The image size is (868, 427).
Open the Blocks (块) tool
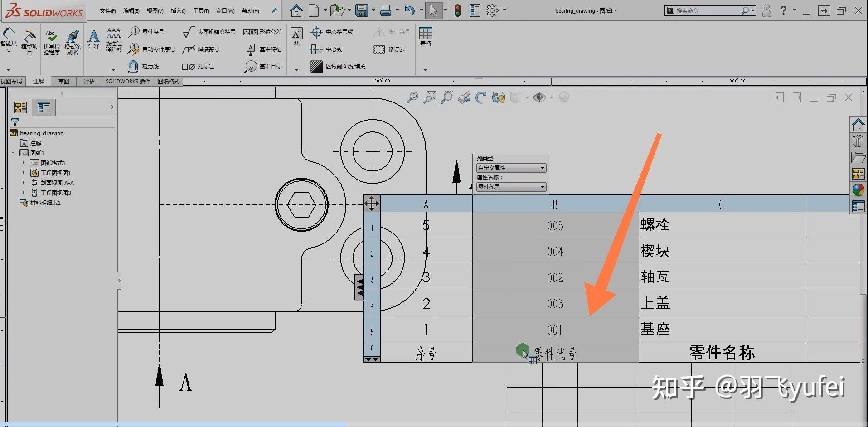pos(297,37)
